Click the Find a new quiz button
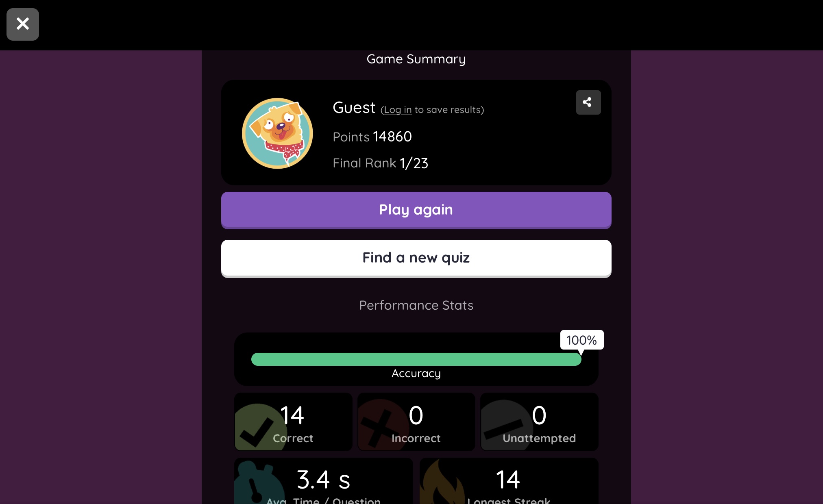Viewport: 823px width, 504px height. [416, 257]
